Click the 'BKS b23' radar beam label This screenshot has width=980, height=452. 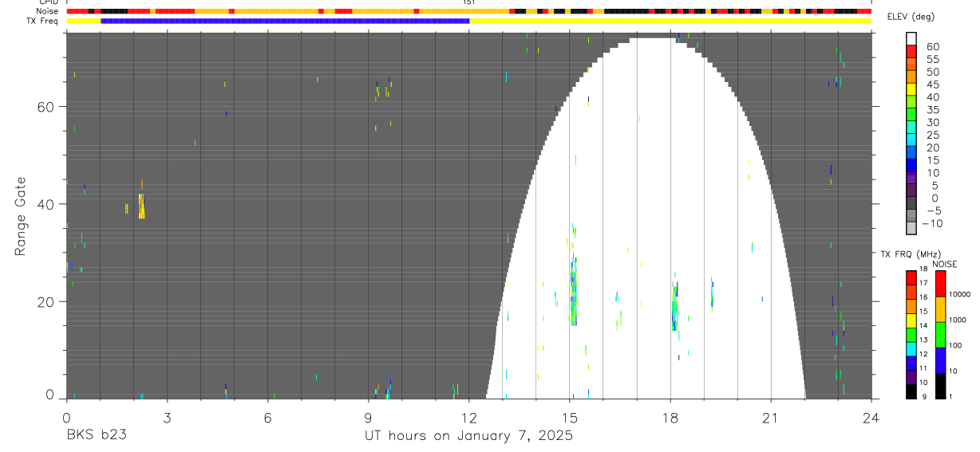coord(96,436)
